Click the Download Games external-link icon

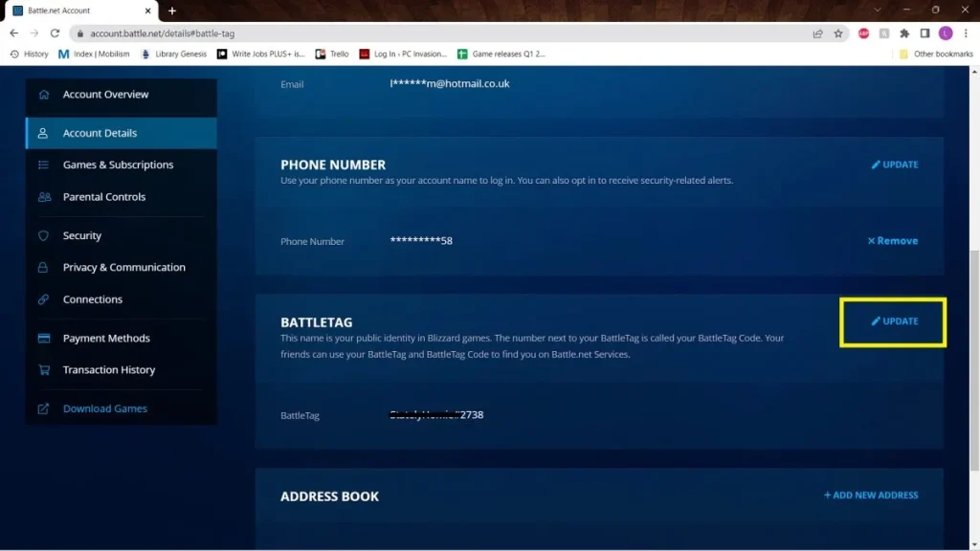43,408
